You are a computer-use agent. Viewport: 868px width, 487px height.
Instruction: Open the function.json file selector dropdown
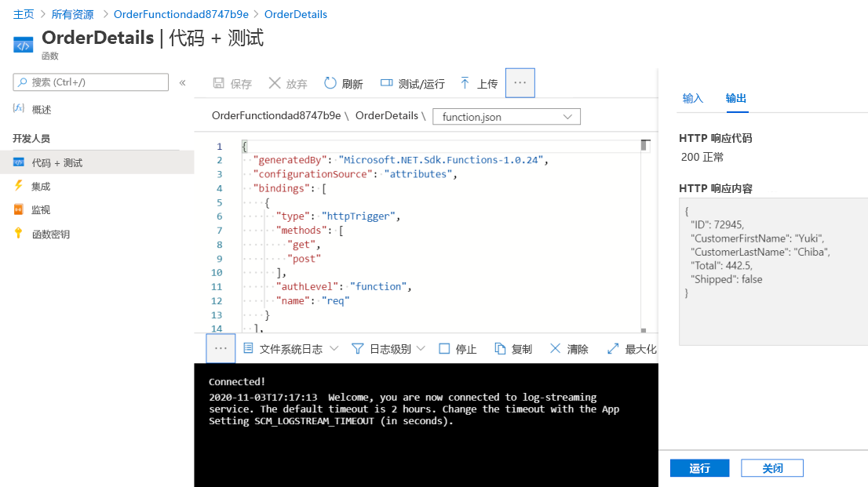tap(506, 117)
